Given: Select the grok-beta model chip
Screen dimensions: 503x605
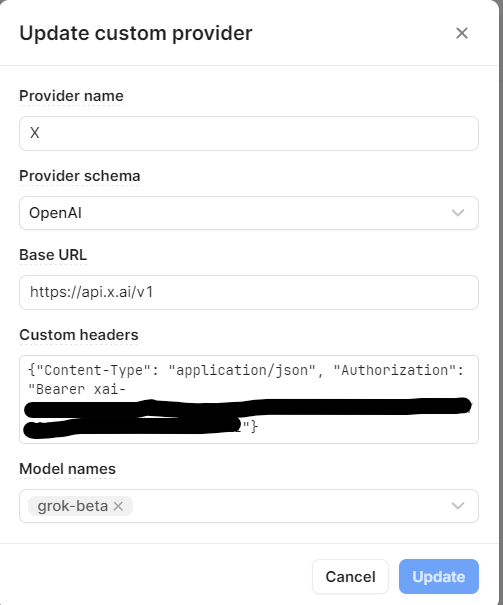Looking at the screenshot, I should tap(81, 506).
